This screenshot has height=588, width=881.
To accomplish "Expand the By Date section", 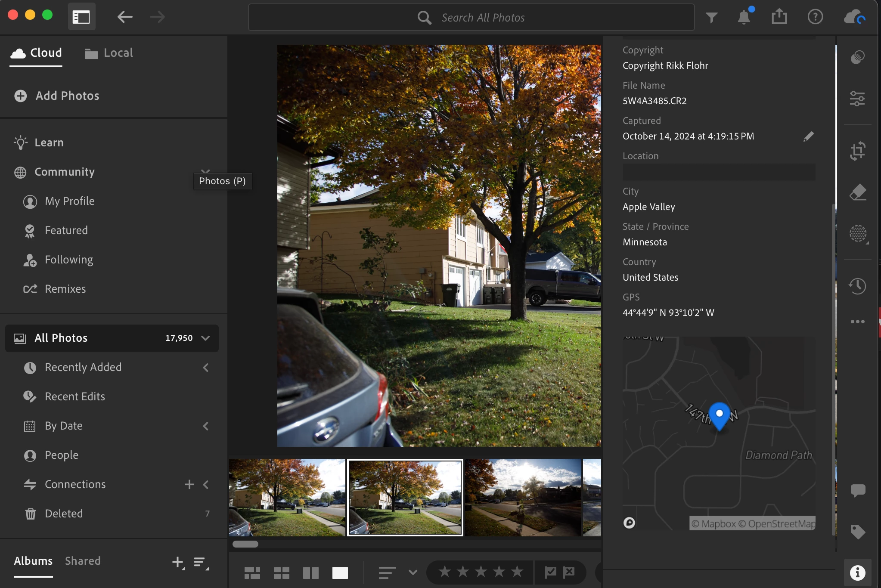I will [x=206, y=426].
